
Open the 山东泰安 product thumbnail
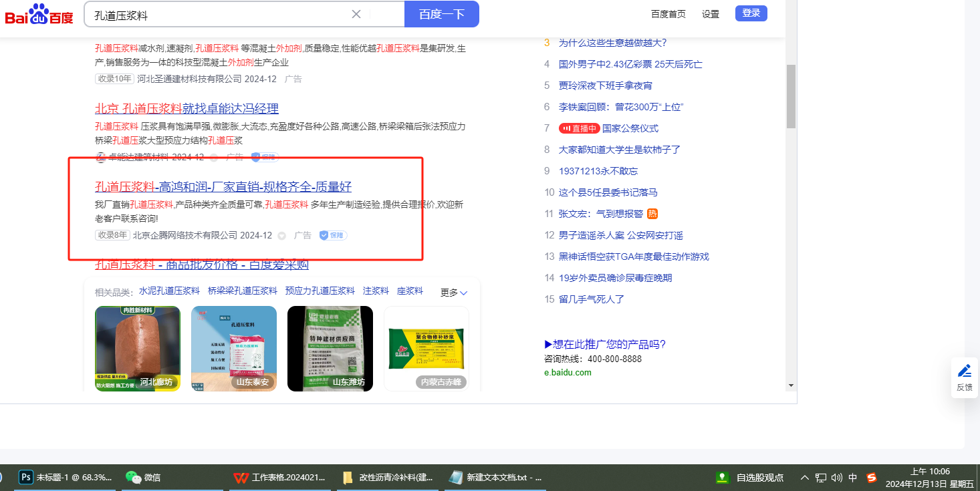234,349
